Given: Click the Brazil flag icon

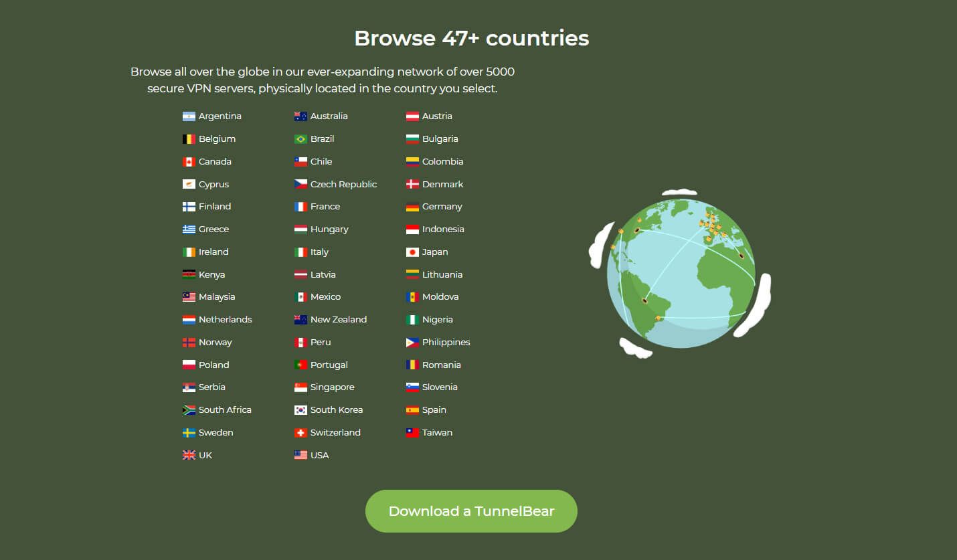Looking at the screenshot, I should [300, 139].
